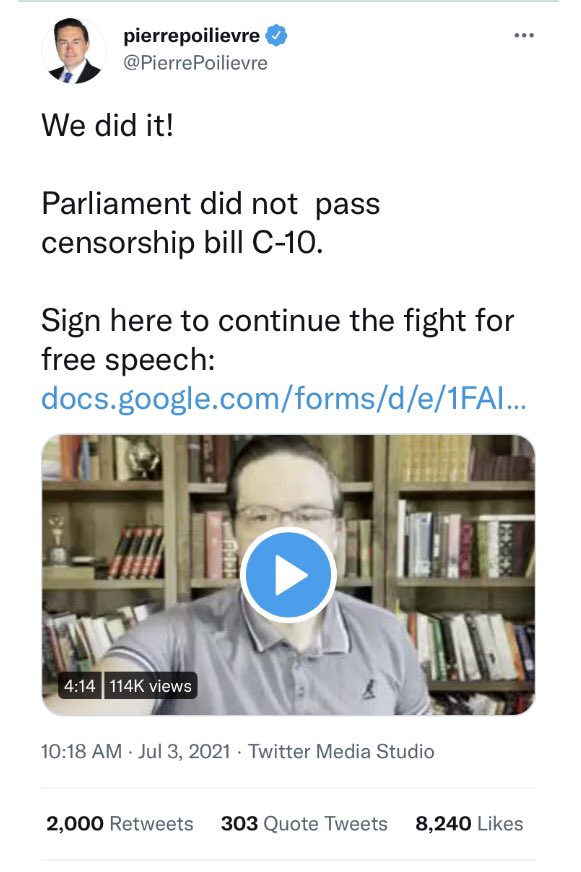Open the docs.google.com forms link
The width and height of the screenshot is (581, 872).
click(284, 398)
